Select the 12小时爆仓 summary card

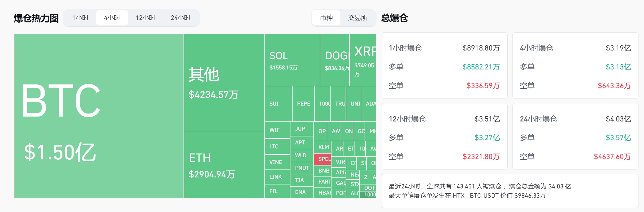point(444,136)
